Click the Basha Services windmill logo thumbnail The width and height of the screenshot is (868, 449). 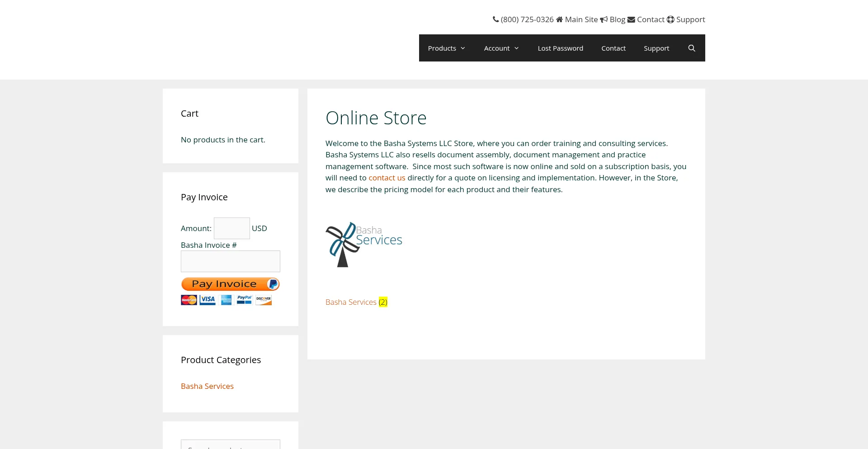pos(364,245)
